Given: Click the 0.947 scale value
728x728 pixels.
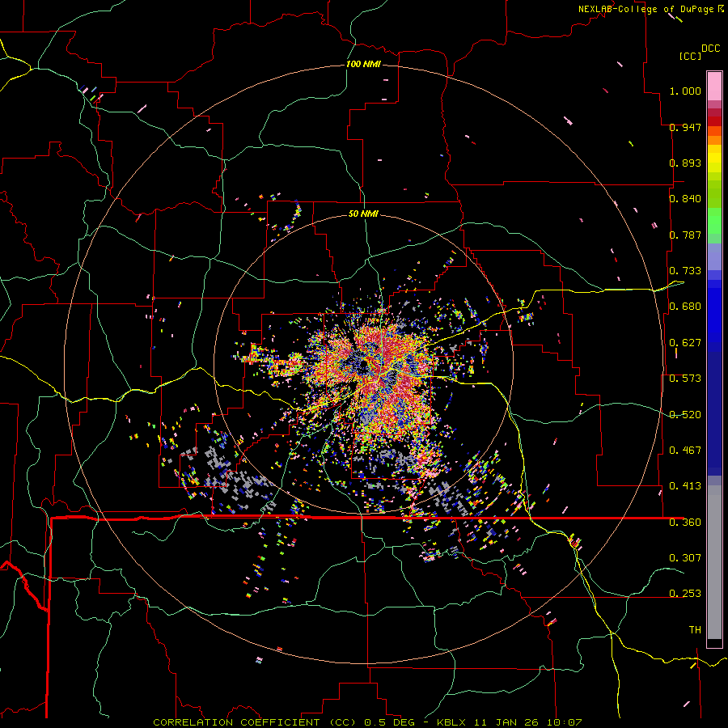Looking at the screenshot, I should click(x=685, y=127).
